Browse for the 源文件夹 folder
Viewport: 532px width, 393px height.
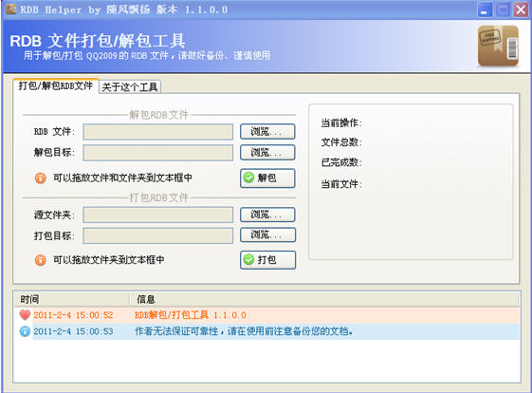(x=267, y=215)
